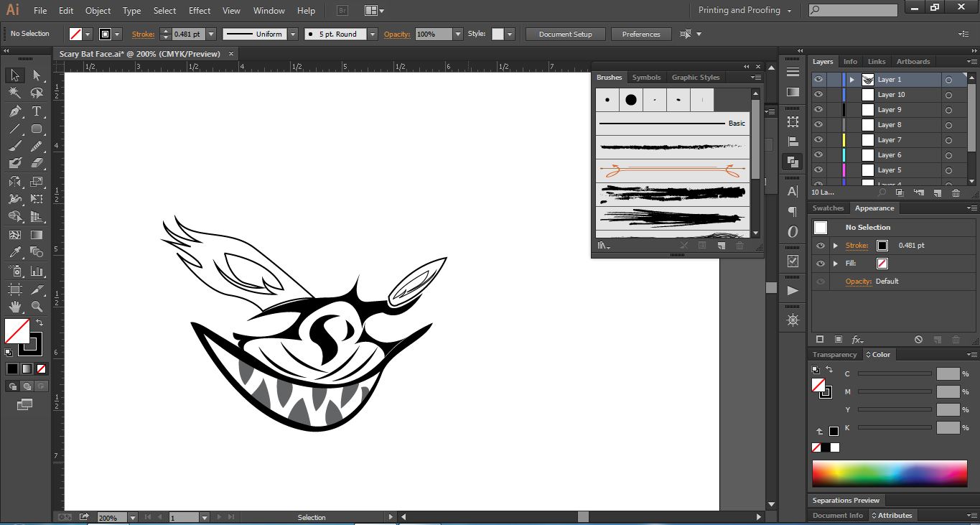
Task: Open Brush Libraries menu icon
Action: coord(604,246)
